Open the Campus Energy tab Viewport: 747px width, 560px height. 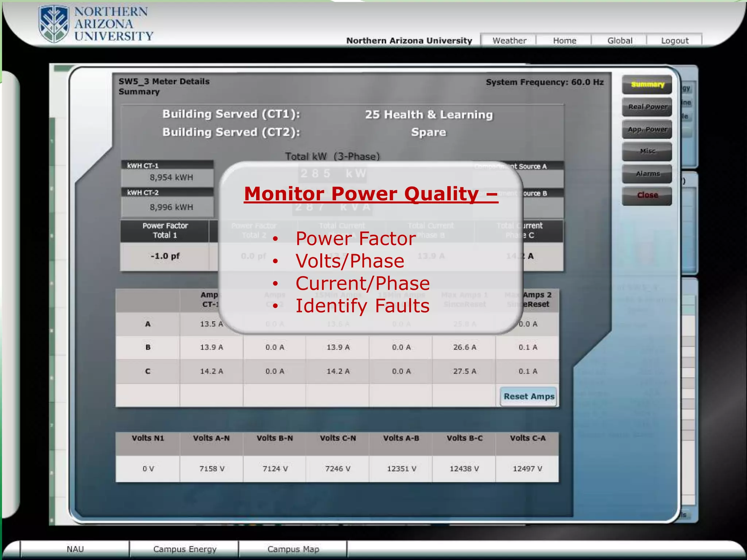tap(185, 549)
